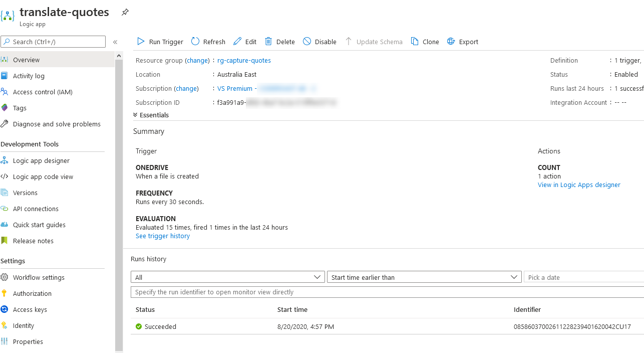The height and width of the screenshot is (353, 644).
Task: Click the Clone copy icon
Action: [415, 42]
